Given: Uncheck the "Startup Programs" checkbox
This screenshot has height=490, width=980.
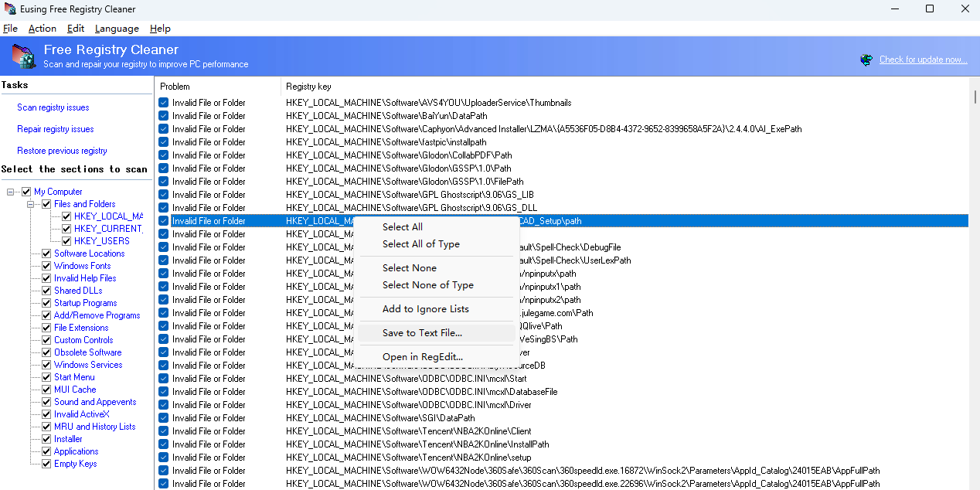Looking at the screenshot, I should [46, 302].
